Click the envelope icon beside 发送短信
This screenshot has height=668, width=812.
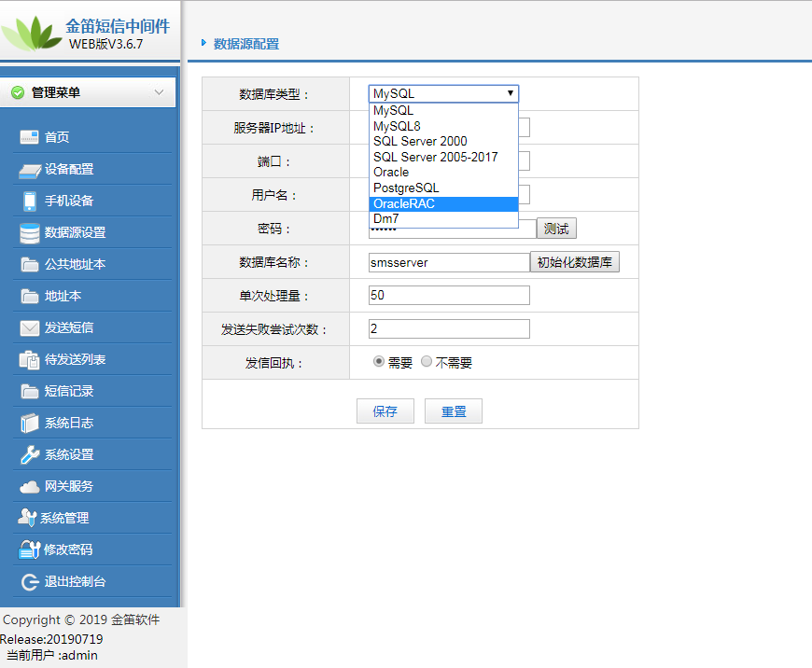tap(29, 327)
